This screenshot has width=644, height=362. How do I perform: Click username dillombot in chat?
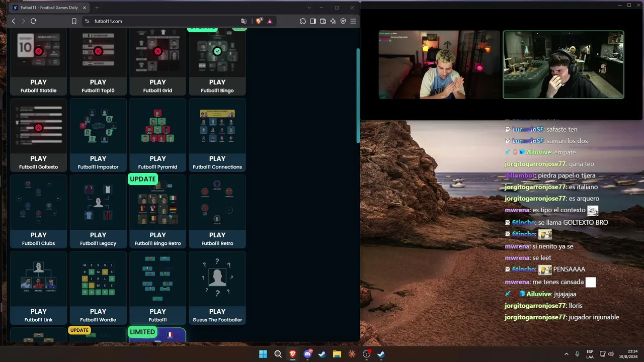[x=520, y=175]
